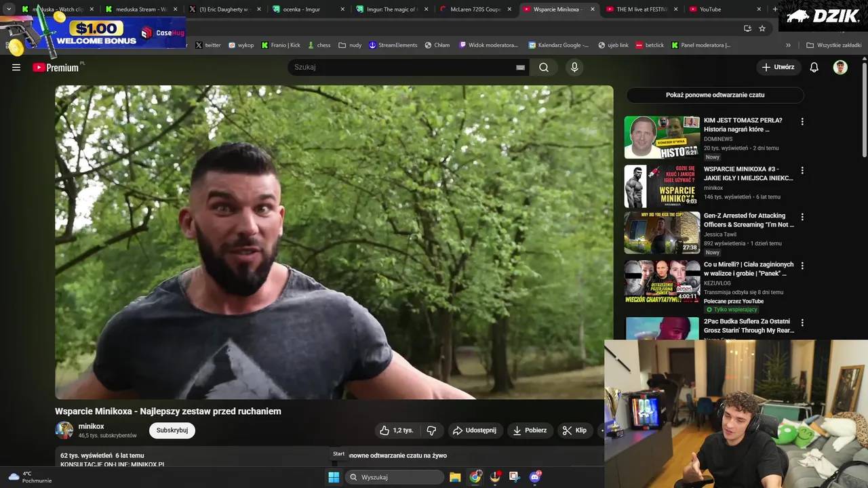This screenshot has height=488, width=868.
Task: Open the chess bookmark
Action: (x=319, y=45)
